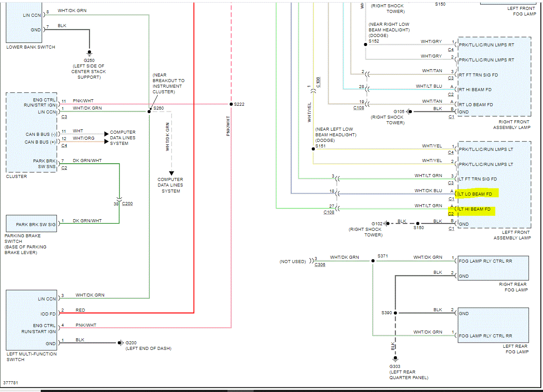Select the highlighted LT HI BEAM FD label
The image size is (543, 392).
pos(476,209)
